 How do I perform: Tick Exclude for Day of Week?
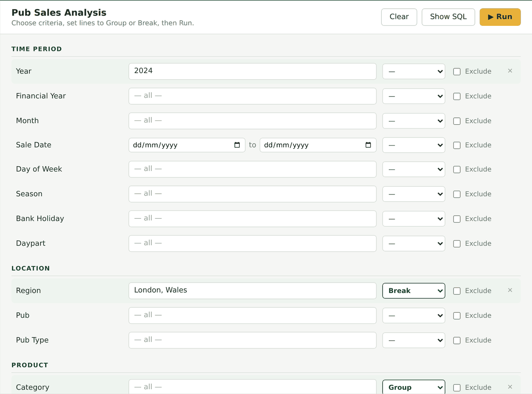point(457,170)
